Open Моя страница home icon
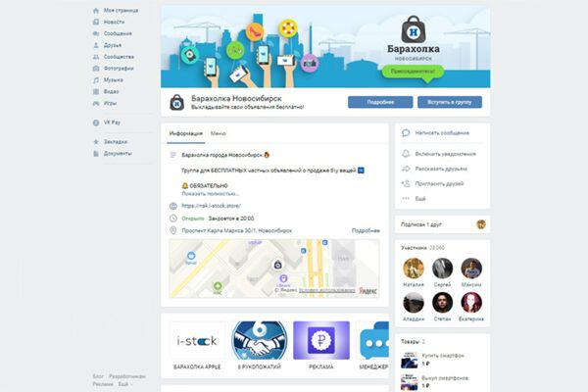 click(96, 11)
